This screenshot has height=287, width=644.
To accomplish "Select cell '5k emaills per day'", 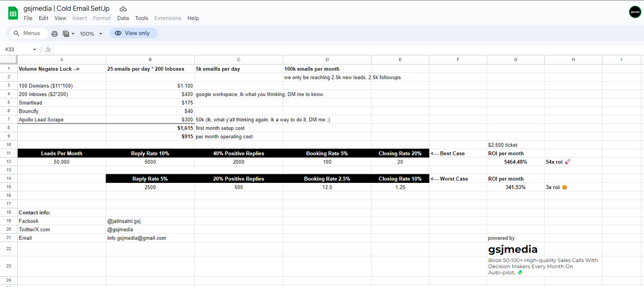I will coord(238,69).
